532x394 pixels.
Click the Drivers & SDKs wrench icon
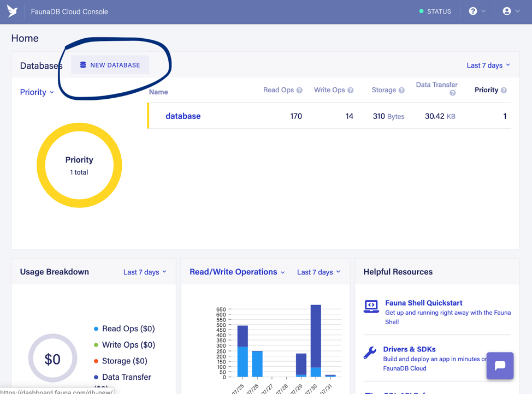click(370, 353)
